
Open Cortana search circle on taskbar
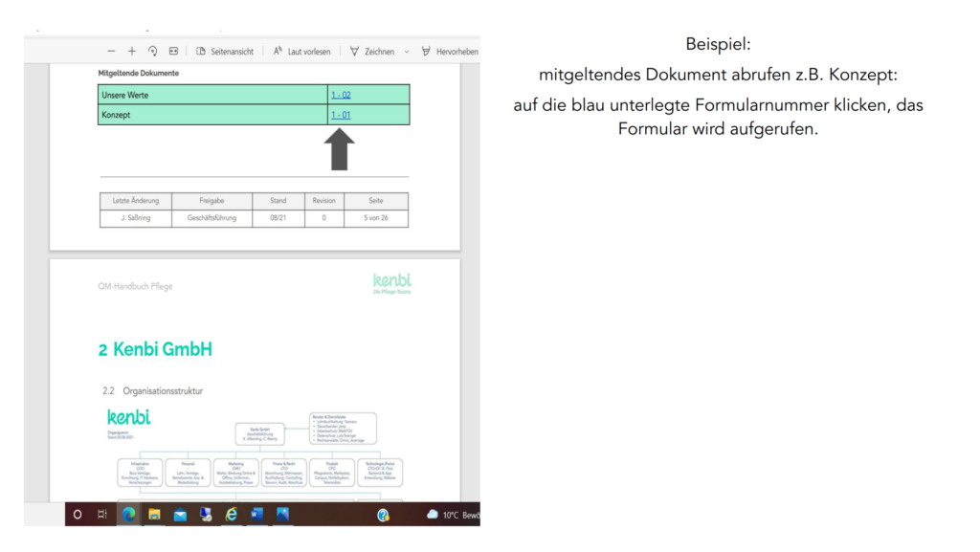click(78, 515)
